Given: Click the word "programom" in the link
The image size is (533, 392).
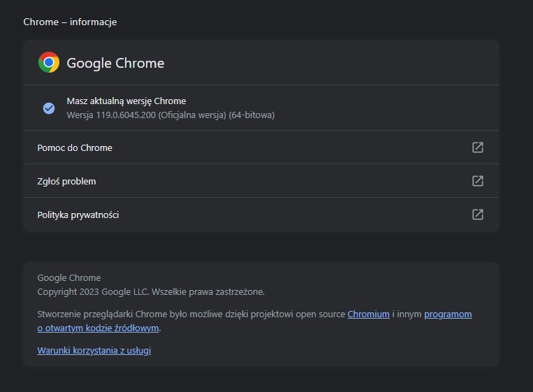Looking at the screenshot, I should [x=448, y=314].
